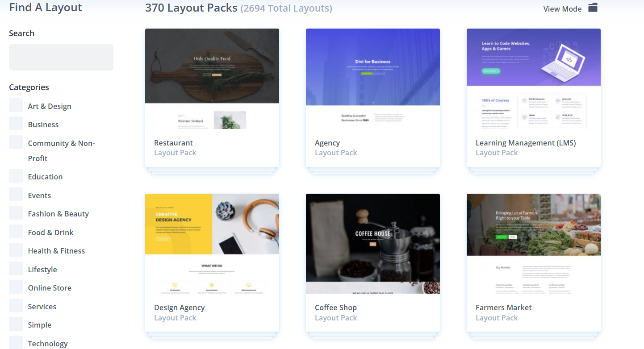Check the Online Store category checkbox
The height and width of the screenshot is (349, 644).
tap(16, 287)
